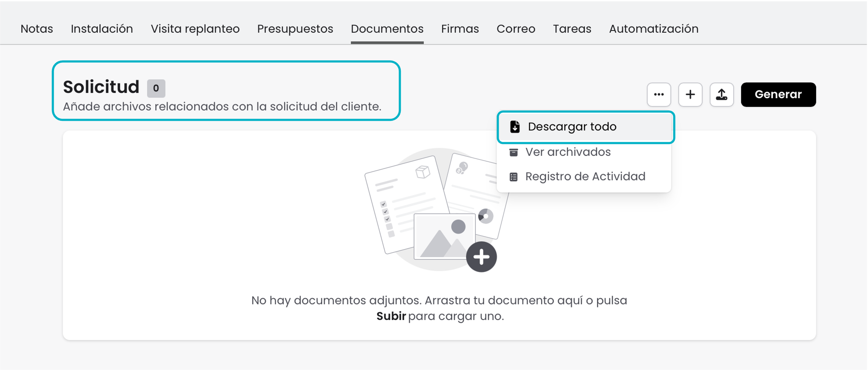The height and width of the screenshot is (371, 868).
Task: Open the Firmas tab
Action: (460, 29)
